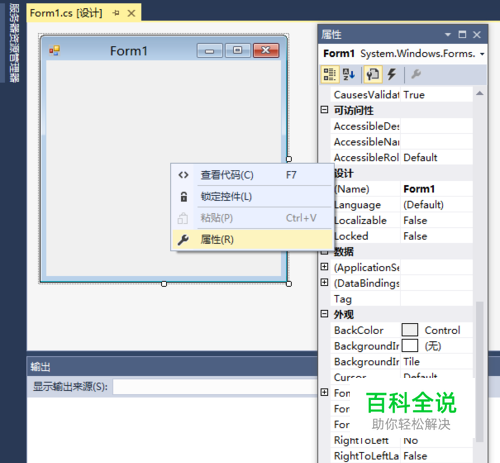The height and width of the screenshot is (463, 500).
Task: Click the bottom-center resize handle of Form1
Action: point(164,284)
